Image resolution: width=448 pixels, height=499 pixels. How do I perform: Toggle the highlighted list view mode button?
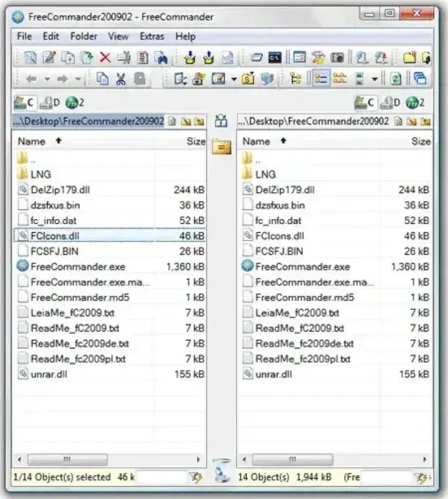pyautogui.click(x=321, y=78)
